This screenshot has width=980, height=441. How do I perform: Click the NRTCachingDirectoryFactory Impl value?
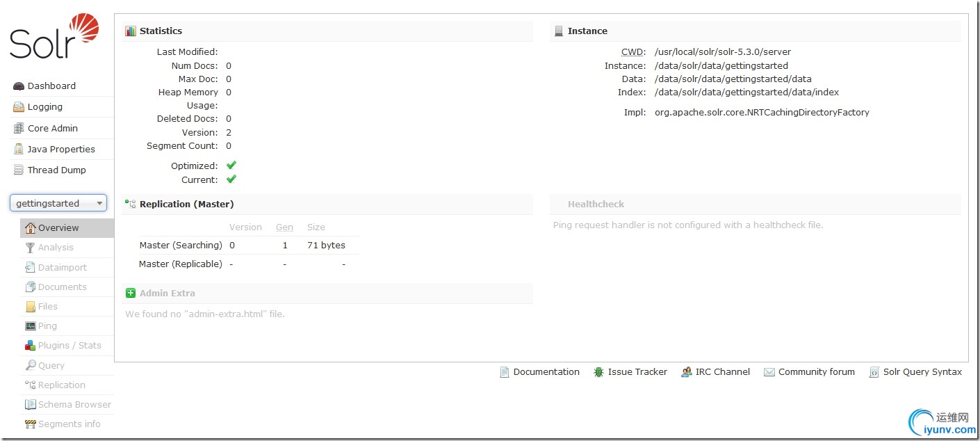[762, 113]
